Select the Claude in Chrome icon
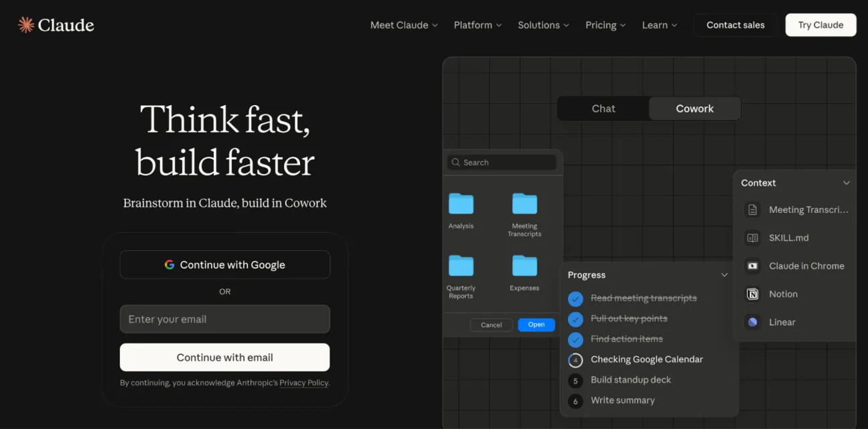 [753, 266]
